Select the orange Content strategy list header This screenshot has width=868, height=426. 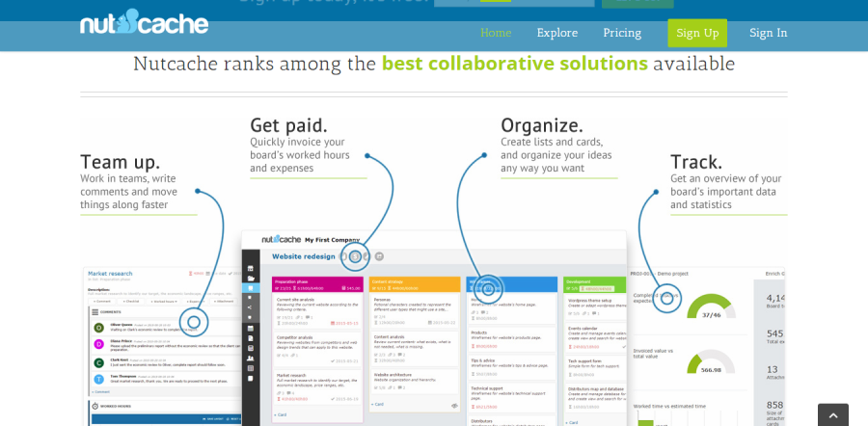click(415, 284)
